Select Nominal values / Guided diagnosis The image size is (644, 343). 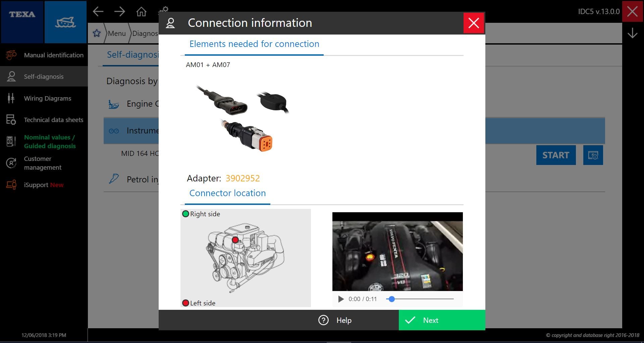[49, 141]
